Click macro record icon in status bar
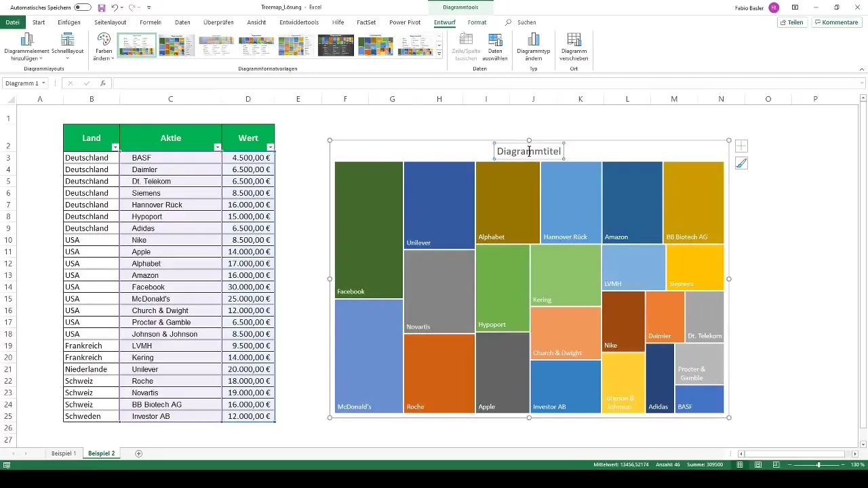 [x=6, y=465]
